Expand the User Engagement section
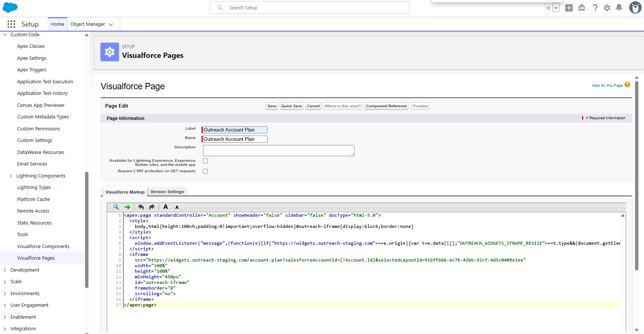The image size is (644, 334). coord(5,305)
